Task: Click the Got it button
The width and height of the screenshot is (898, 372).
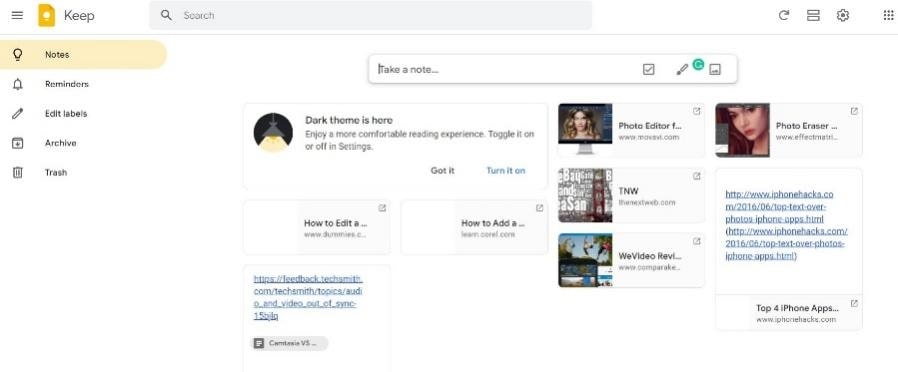Action: click(x=442, y=170)
